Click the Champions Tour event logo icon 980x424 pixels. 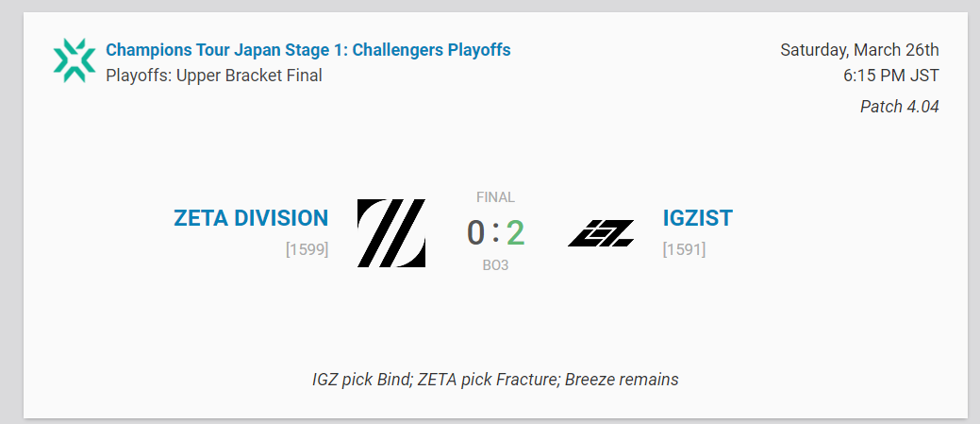(75, 60)
